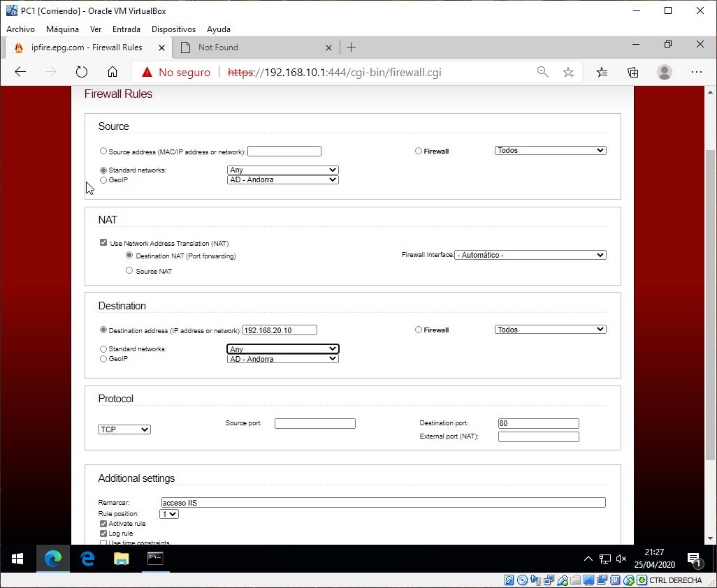Open VirtualBox Archivo menu
The height and width of the screenshot is (588, 717).
pyautogui.click(x=20, y=29)
